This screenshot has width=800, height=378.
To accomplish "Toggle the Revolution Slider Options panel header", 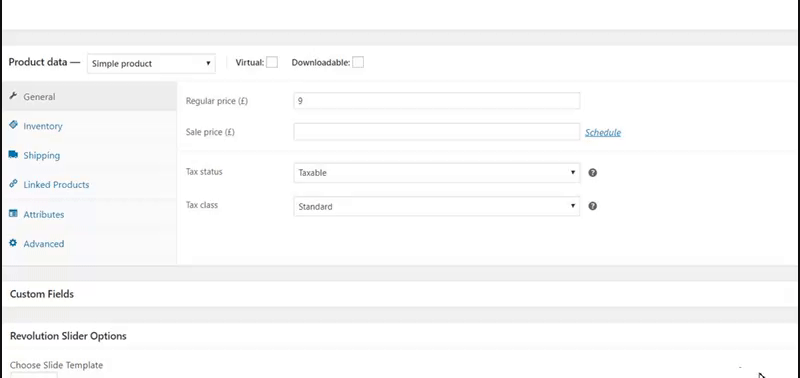I will 400,336.
